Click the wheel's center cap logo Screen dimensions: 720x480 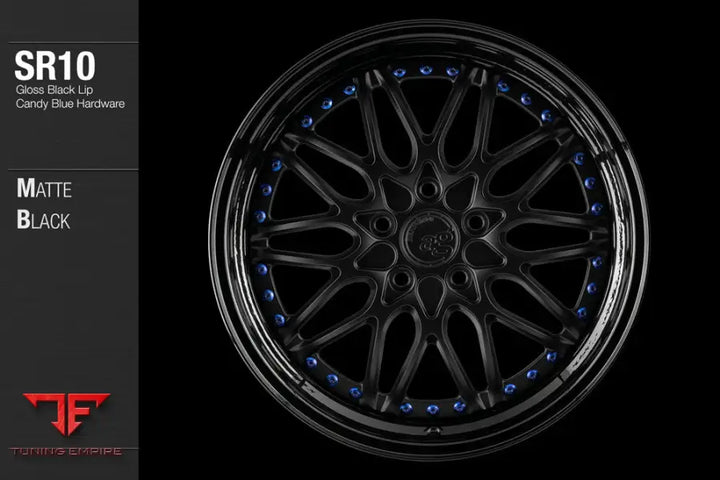tap(429, 240)
